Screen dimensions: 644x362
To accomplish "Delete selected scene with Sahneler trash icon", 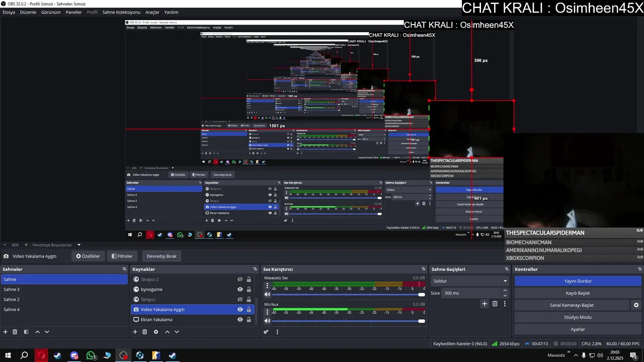I will coord(15,332).
